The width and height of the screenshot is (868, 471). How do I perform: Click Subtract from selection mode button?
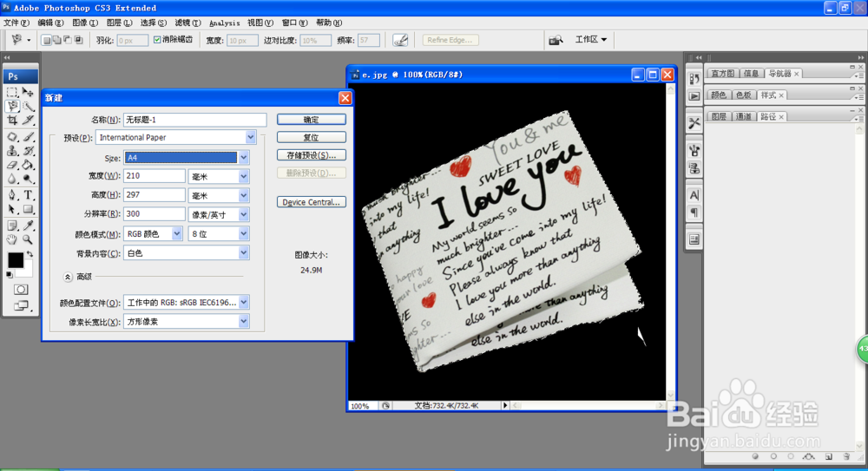tap(68, 40)
